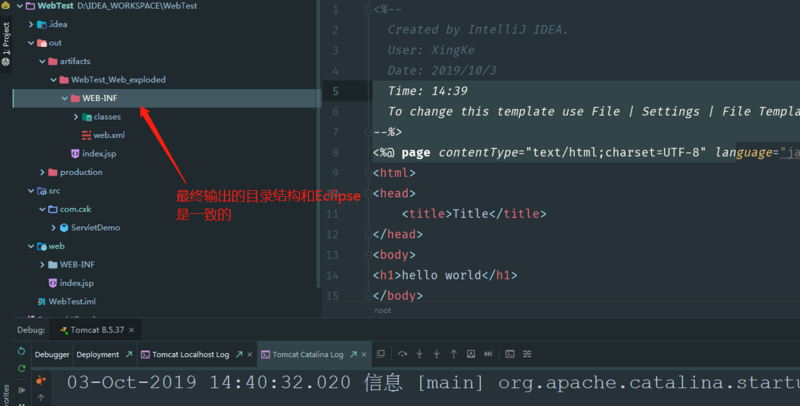
Task: Click line number 5 in the gutter
Action: [335, 91]
